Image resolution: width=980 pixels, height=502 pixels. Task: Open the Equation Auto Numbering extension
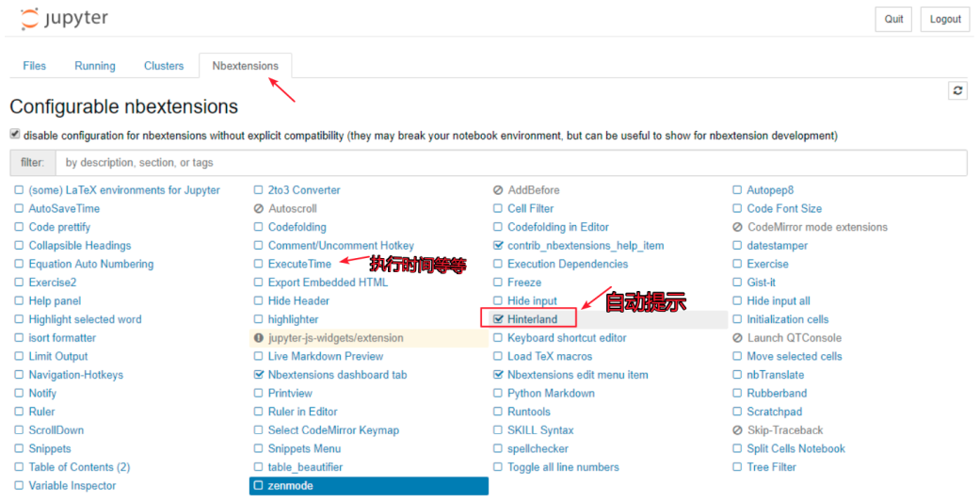90,264
